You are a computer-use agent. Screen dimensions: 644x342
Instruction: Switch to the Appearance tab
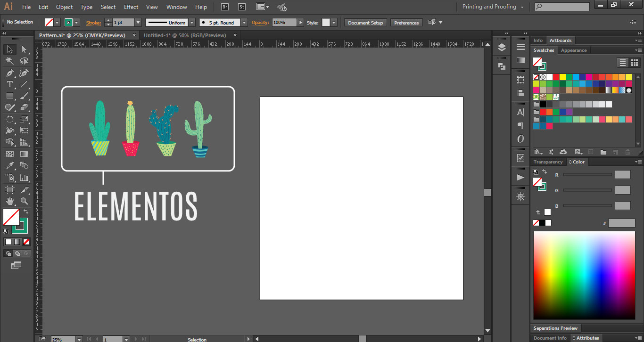pyautogui.click(x=574, y=50)
